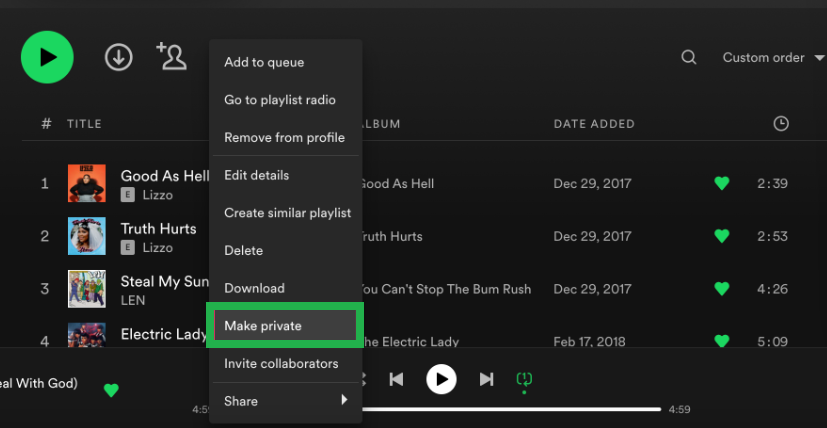The height and width of the screenshot is (428, 827).
Task: Open the Truth Hurts album cover thumbnail
Action: tap(86, 236)
